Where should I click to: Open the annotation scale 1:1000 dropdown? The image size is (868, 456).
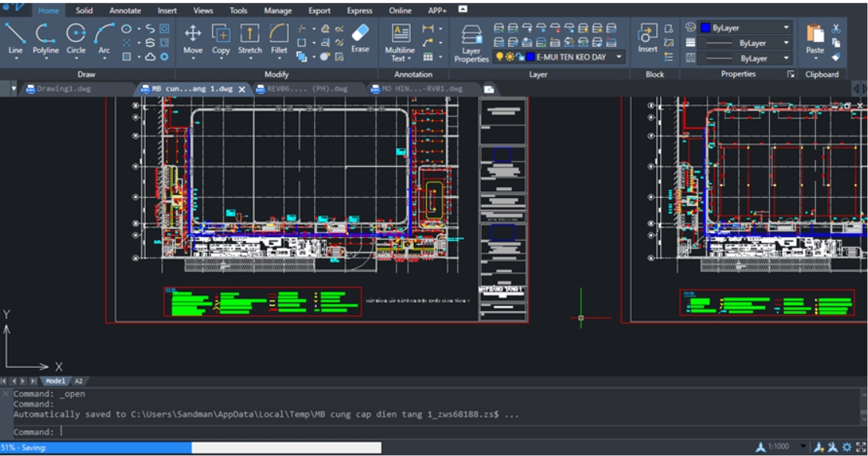pyautogui.click(x=803, y=446)
